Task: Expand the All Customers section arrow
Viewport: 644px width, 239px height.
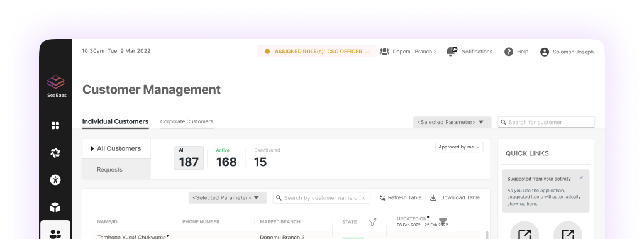Action: (92, 148)
